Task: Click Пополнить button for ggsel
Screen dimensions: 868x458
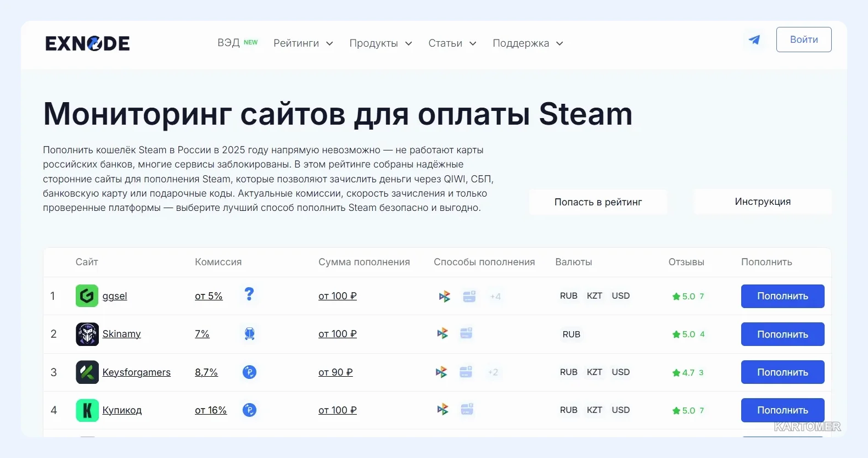Action: coord(783,296)
